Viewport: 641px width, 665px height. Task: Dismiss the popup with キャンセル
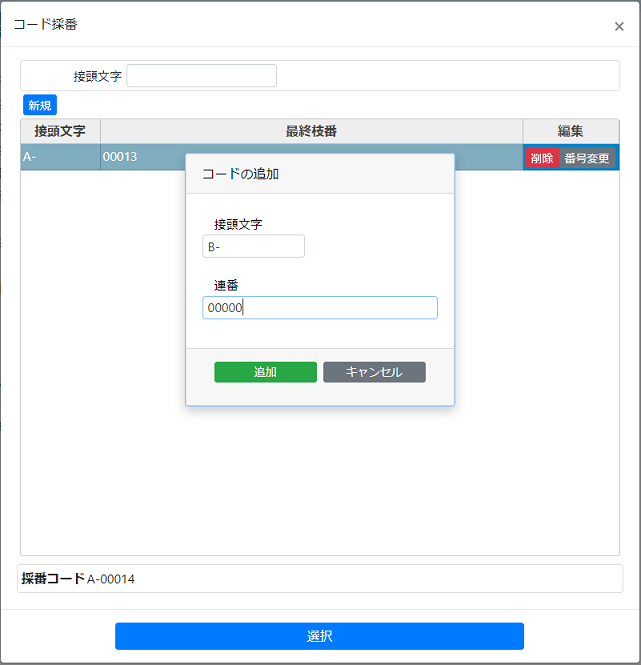374,372
